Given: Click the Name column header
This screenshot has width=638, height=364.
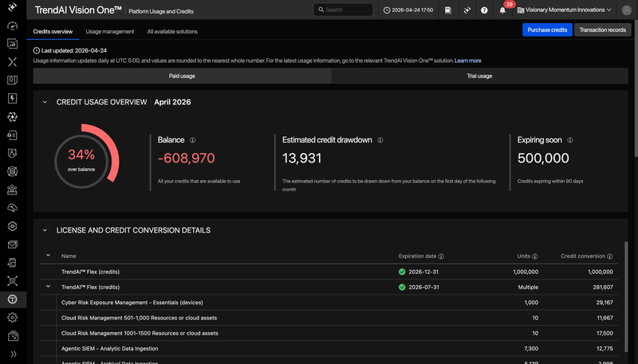Looking at the screenshot, I should (69, 256).
